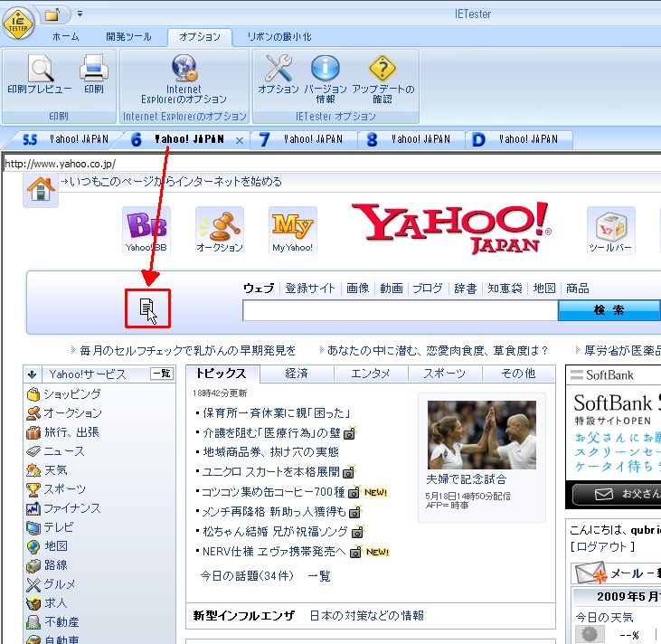Switch to the IE 7 Yahoo! JAPAN tab

click(306, 139)
